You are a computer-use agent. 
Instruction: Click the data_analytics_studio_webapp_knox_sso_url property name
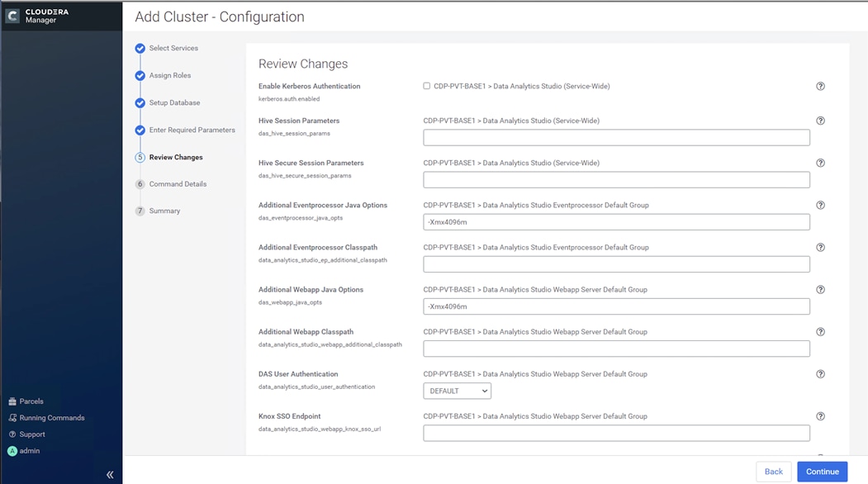pyautogui.click(x=320, y=429)
